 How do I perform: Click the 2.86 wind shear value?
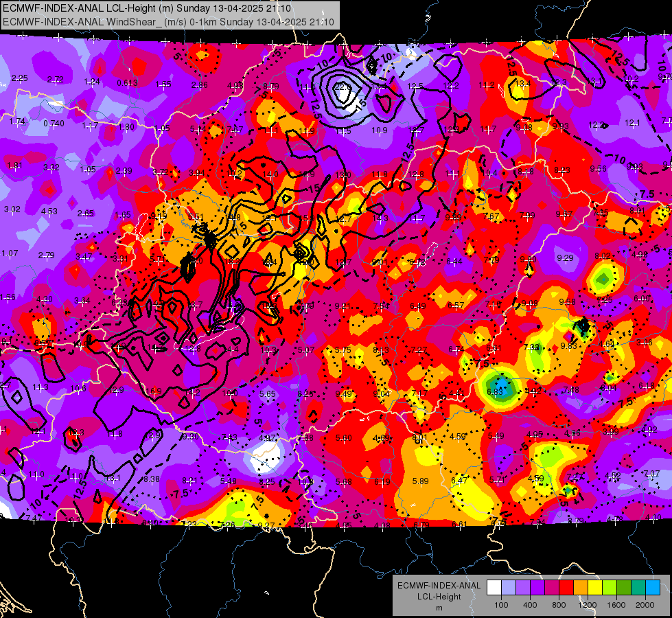pos(200,85)
